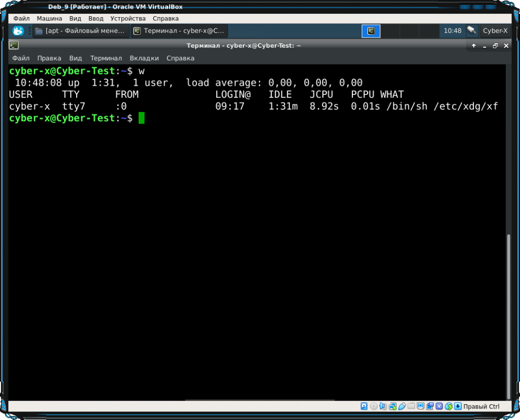520x420 pixels.
Task: Minimize the terminal window
Action: 484,46
